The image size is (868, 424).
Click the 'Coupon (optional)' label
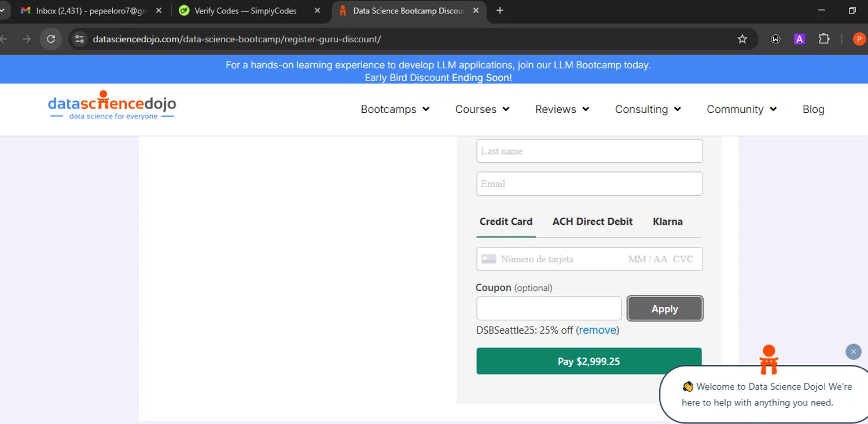tap(514, 288)
